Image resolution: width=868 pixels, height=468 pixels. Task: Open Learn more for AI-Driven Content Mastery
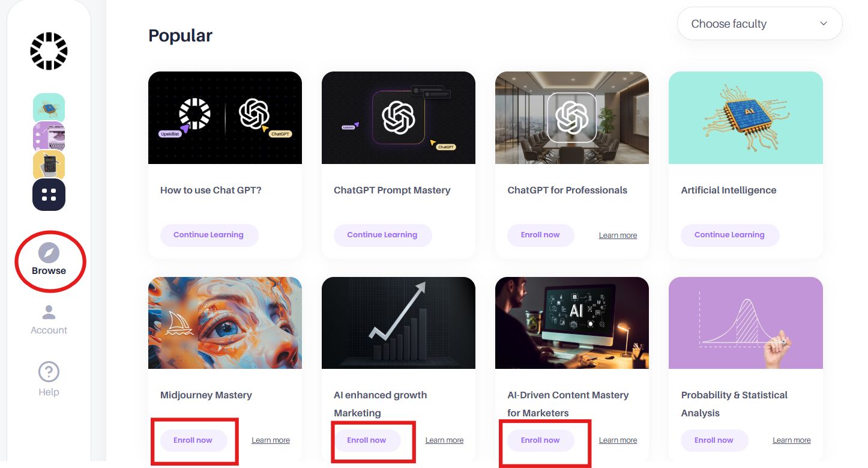tap(618, 440)
